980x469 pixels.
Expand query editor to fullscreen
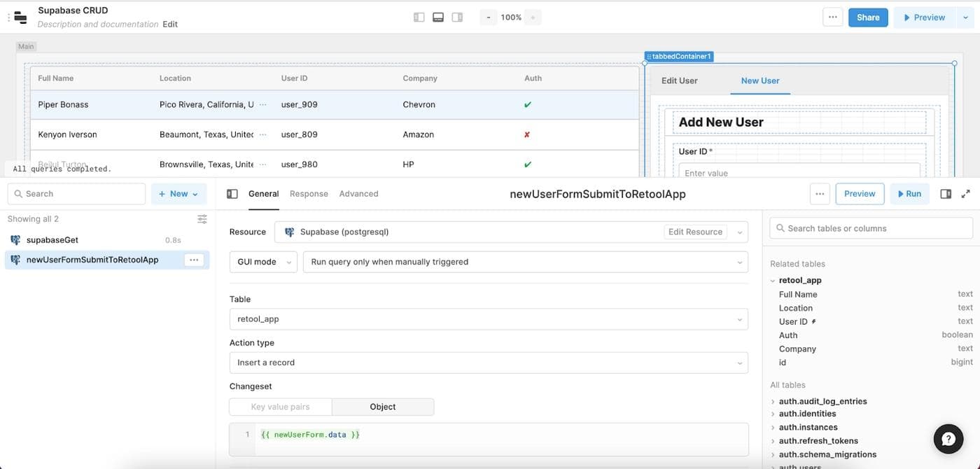(965, 194)
